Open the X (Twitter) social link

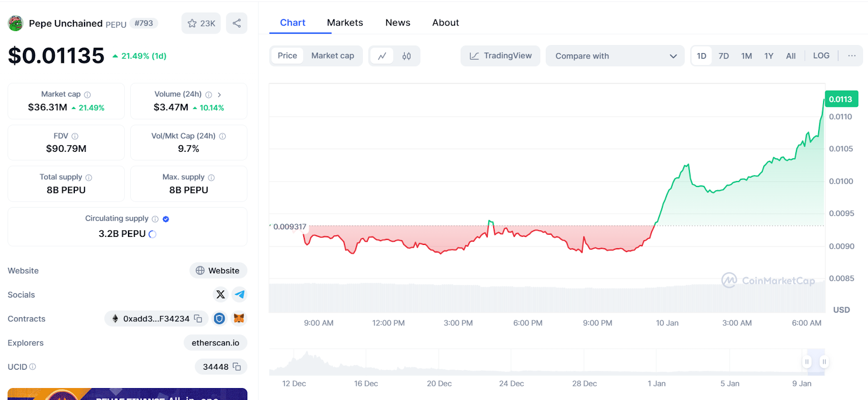coord(220,294)
